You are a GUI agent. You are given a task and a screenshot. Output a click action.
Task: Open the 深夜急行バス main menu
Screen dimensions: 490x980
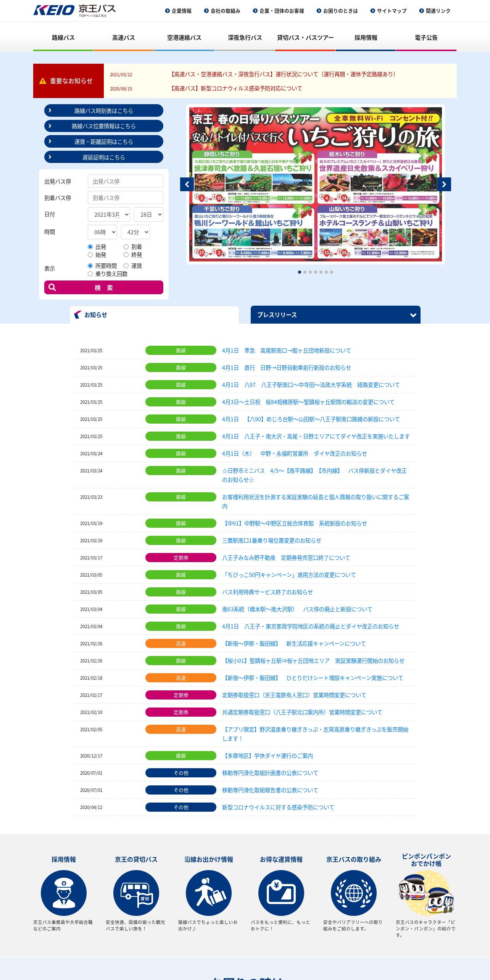pyautogui.click(x=245, y=37)
